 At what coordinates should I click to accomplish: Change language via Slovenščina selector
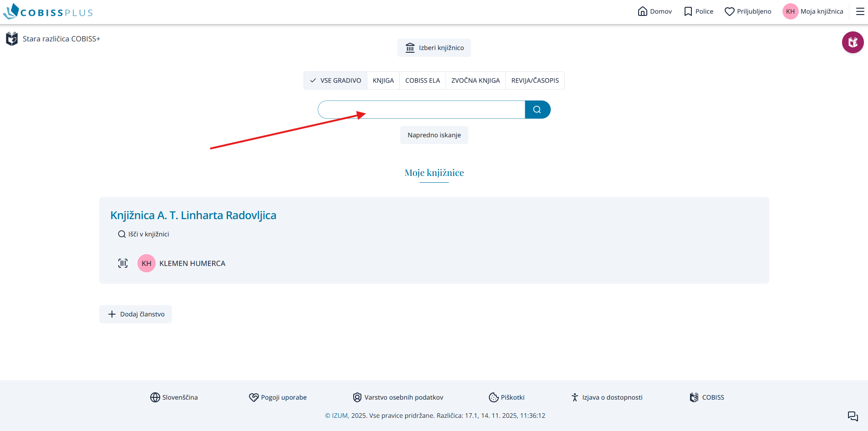click(x=174, y=397)
